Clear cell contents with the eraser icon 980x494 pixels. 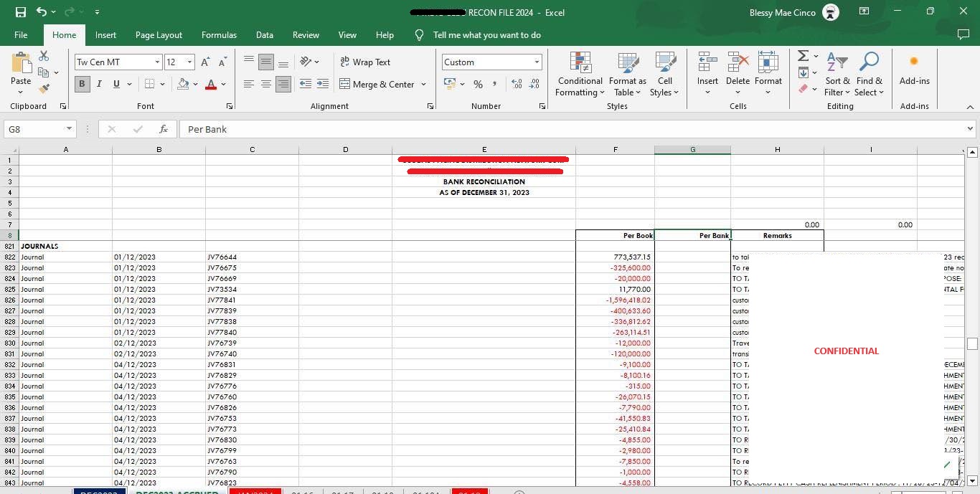[804, 88]
